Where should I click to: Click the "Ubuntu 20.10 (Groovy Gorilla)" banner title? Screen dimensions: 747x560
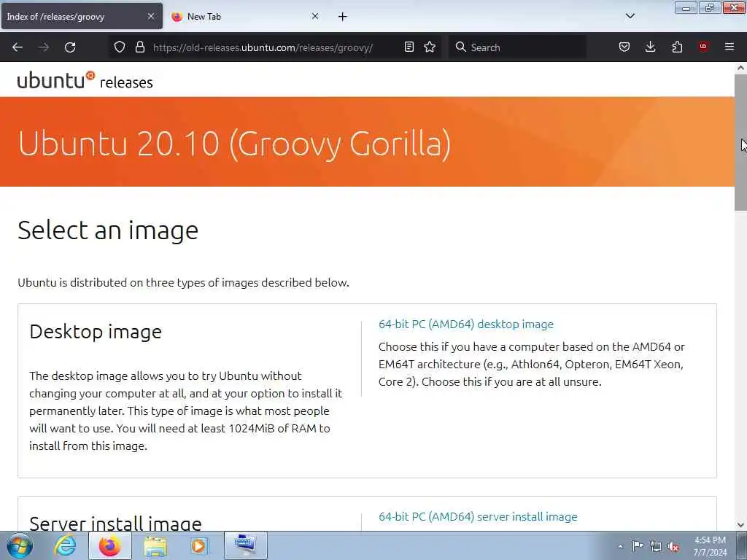(234, 143)
